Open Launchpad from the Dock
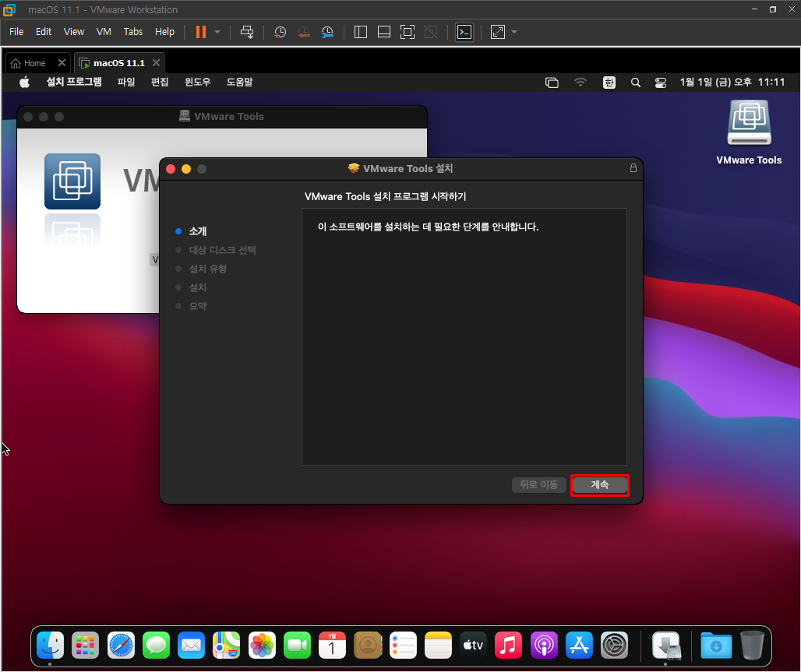 [85, 645]
